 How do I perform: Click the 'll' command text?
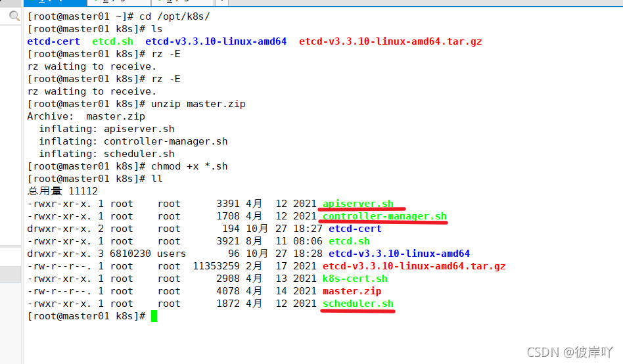point(157,179)
